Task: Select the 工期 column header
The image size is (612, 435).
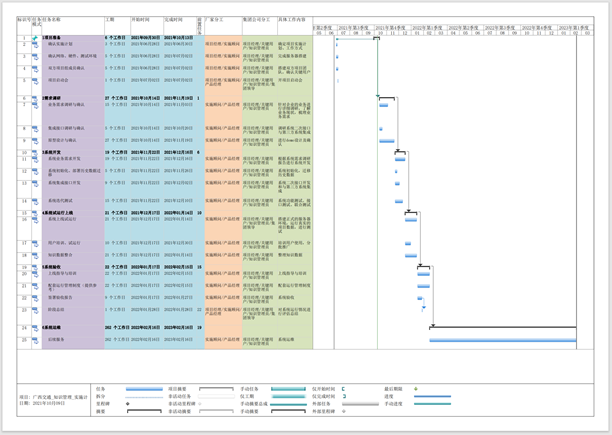Action: click(x=110, y=19)
